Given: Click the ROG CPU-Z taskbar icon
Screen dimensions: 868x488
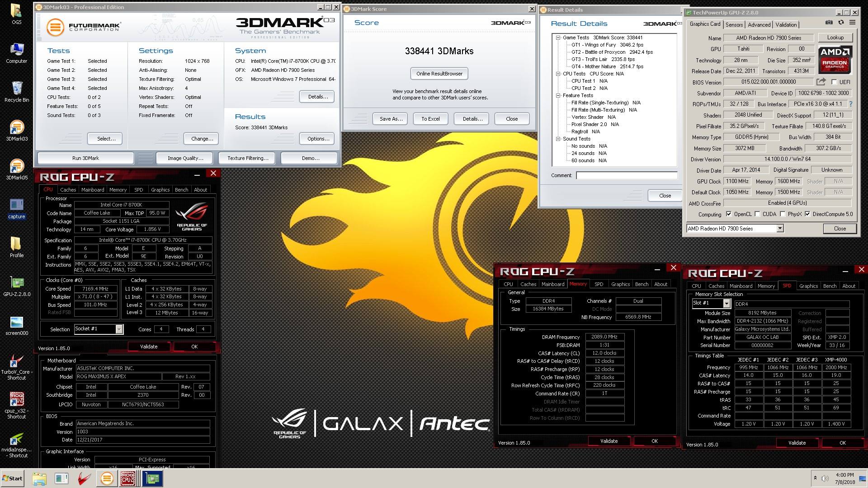Looking at the screenshot, I should [x=127, y=479].
